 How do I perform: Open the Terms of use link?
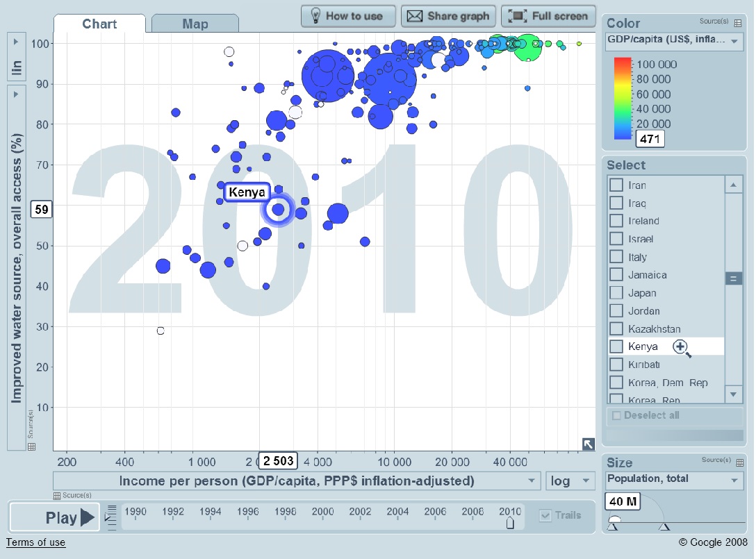pos(36,542)
